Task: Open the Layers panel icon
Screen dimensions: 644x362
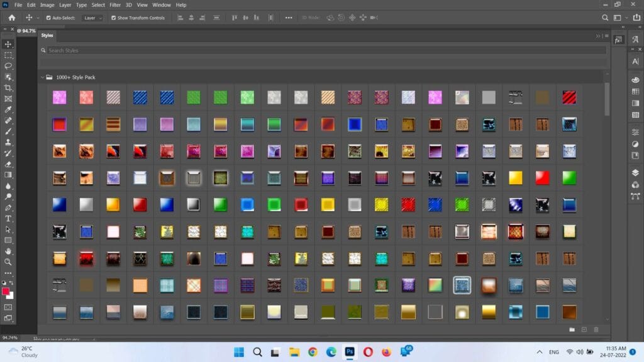Action: pos(635,173)
